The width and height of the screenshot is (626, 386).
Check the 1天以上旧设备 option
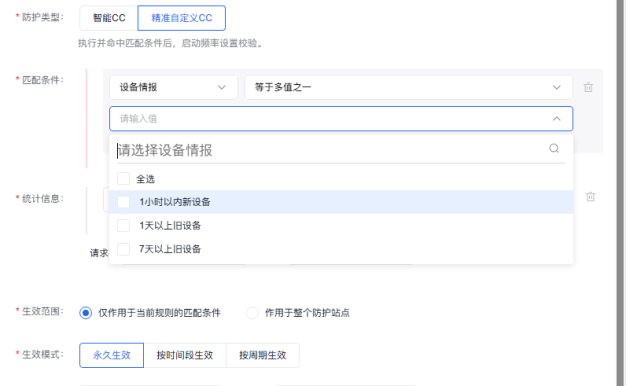tap(123, 226)
